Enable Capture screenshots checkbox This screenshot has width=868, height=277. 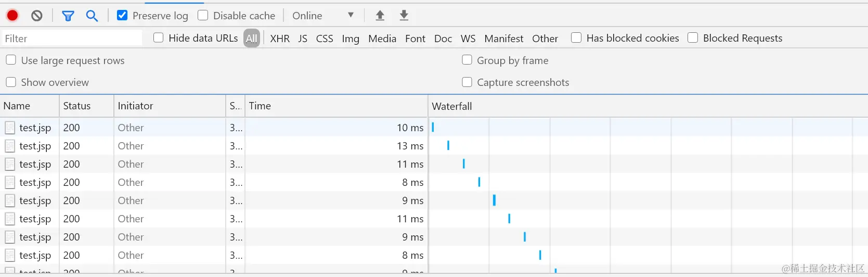click(x=467, y=82)
